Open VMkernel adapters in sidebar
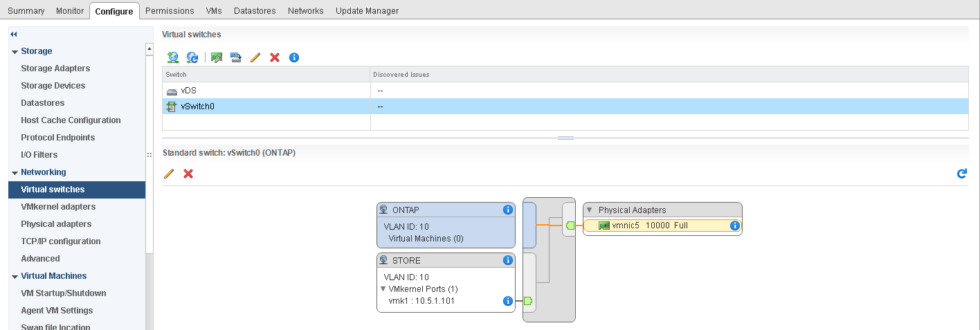 pos(58,207)
